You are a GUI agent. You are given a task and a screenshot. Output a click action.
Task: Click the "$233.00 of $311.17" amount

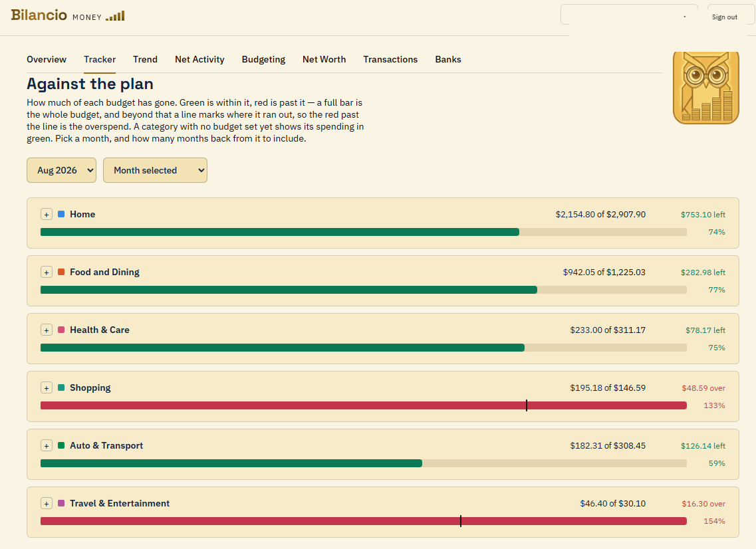click(x=608, y=330)
